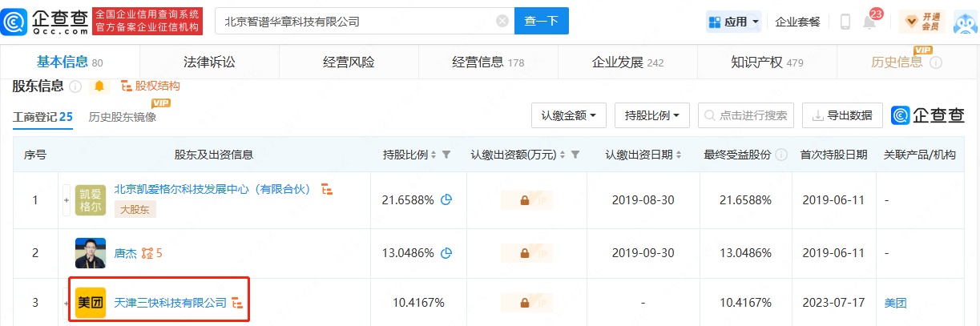Image resolution: width=980 pixels, height=326 pixels.
Task: Click the 10.4167% 持股比例 cell
Action: coord(418,303)
